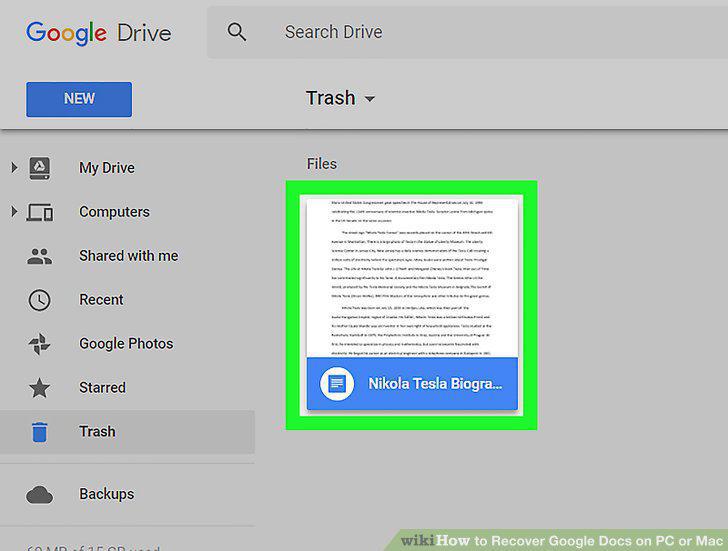
Task: Click the blue NEW button
Action: click(x=79, y=99)
